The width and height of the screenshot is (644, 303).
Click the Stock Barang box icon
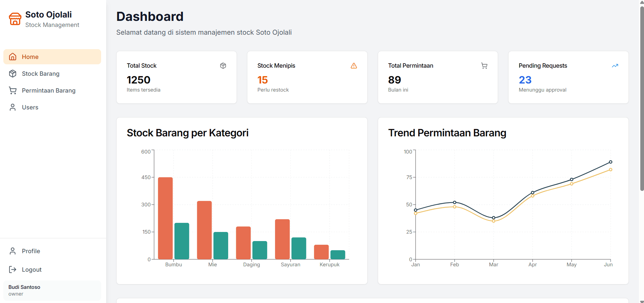[x=13, y=73]
